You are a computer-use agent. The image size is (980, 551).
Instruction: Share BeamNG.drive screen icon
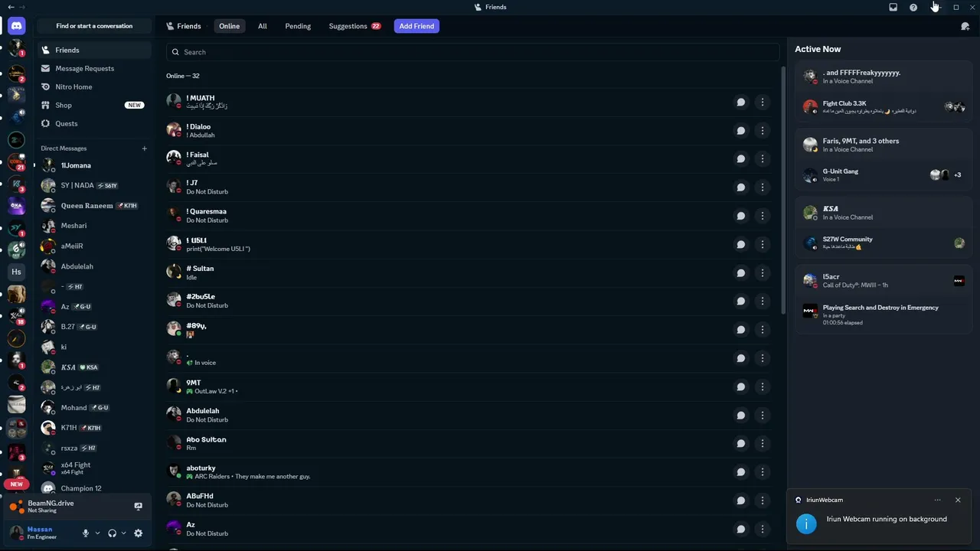click(x=138, y=507)
